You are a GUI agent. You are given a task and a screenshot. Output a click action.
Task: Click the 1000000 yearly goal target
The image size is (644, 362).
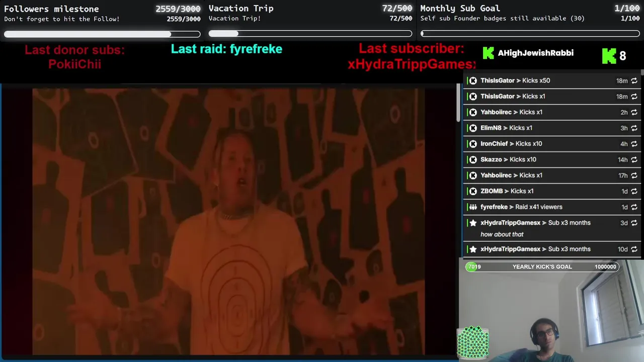[x=605, y=267]
